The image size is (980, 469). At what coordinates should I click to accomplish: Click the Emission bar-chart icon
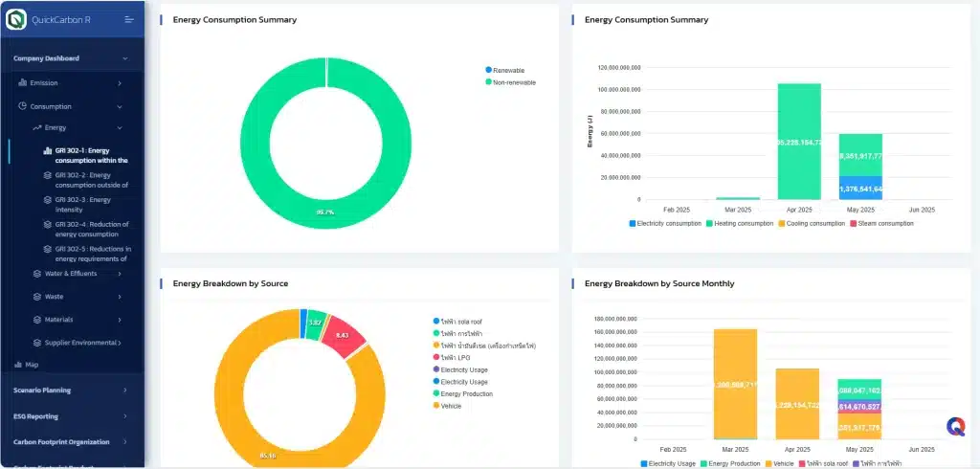23,82
